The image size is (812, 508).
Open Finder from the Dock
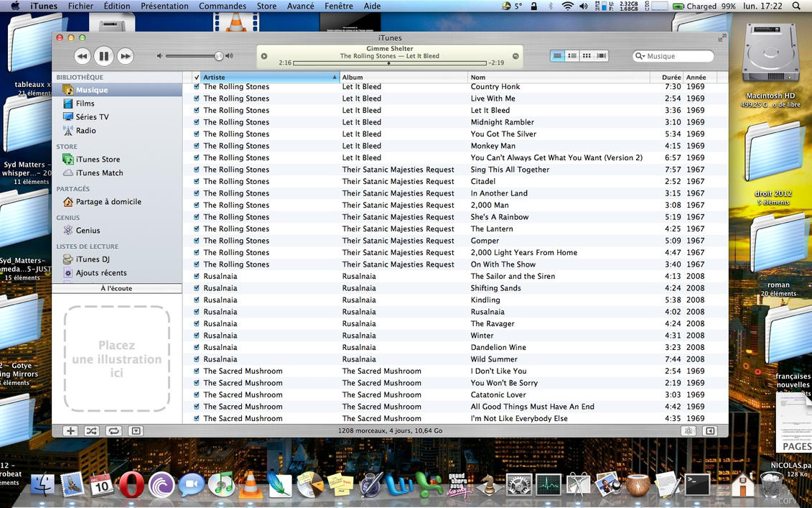click(x=42, y=485)
